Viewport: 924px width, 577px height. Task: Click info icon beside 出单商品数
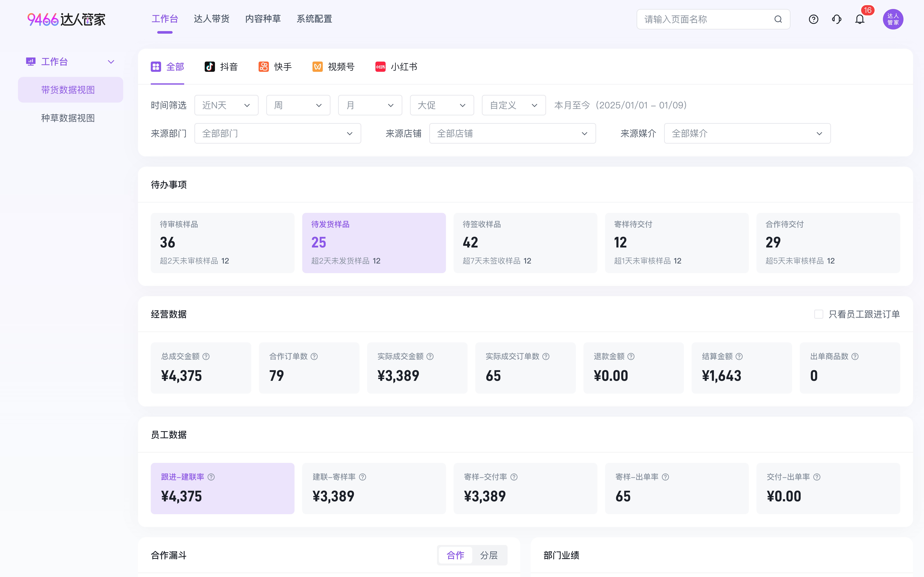pos(855,356)
